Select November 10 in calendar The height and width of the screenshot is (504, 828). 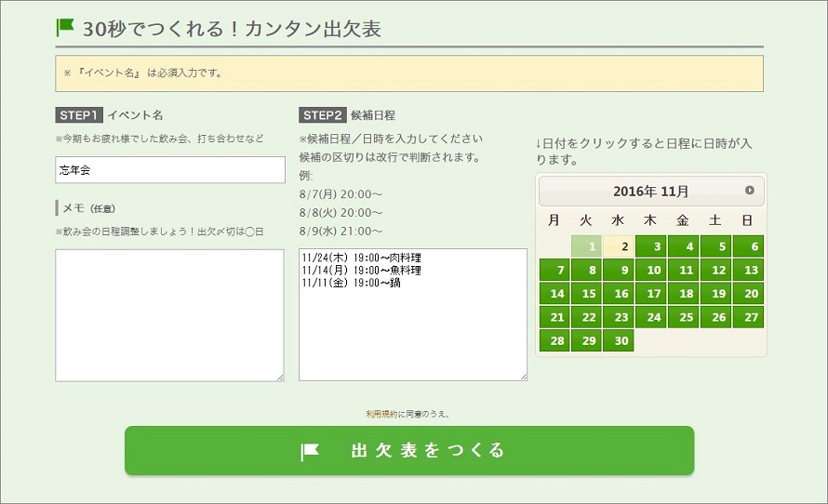pyautogui.click(x=651, y=271)
